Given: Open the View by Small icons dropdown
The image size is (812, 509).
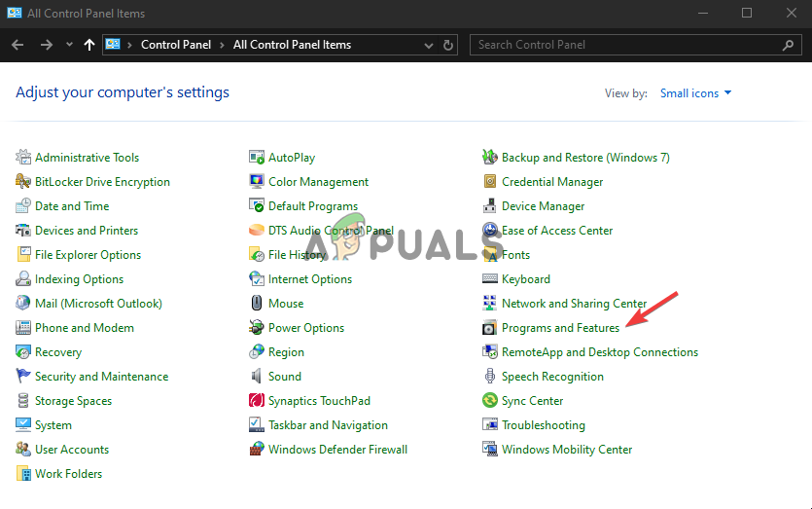Looking at the screenshot, I should point(695,93).
